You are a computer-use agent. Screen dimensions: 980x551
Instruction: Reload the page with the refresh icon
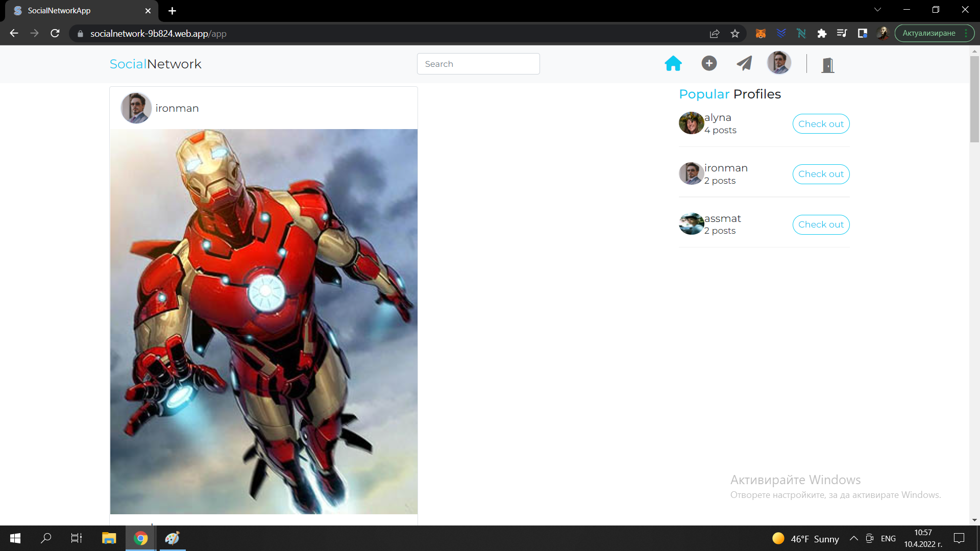click(55, 33)
